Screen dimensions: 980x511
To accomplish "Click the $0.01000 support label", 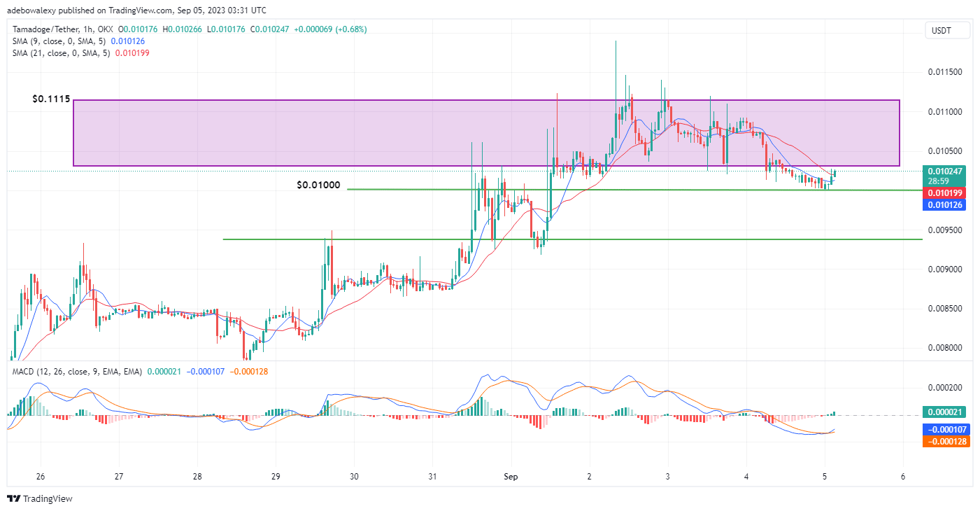I will pyautogui.click(x=318, y=185).
